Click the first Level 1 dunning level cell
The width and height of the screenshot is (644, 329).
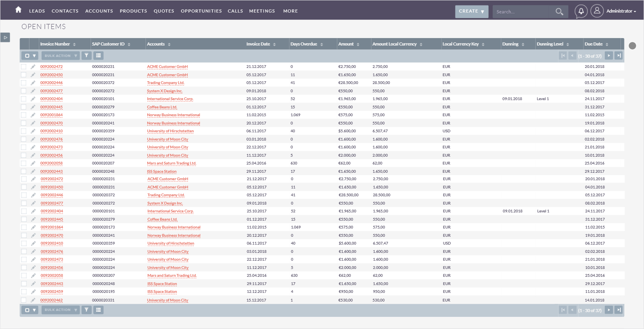(x=543, y=99)
